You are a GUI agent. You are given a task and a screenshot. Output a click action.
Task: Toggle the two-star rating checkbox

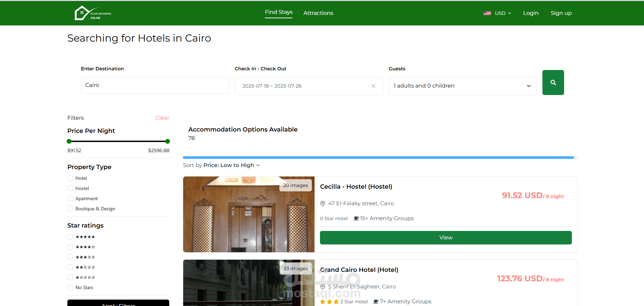(x=70, y=267)
